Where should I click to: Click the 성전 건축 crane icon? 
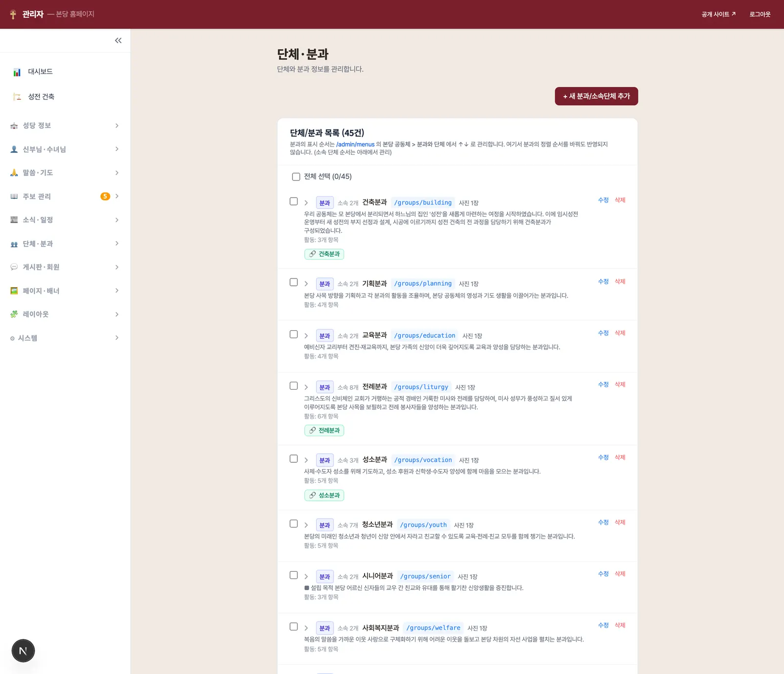point(17,97)
